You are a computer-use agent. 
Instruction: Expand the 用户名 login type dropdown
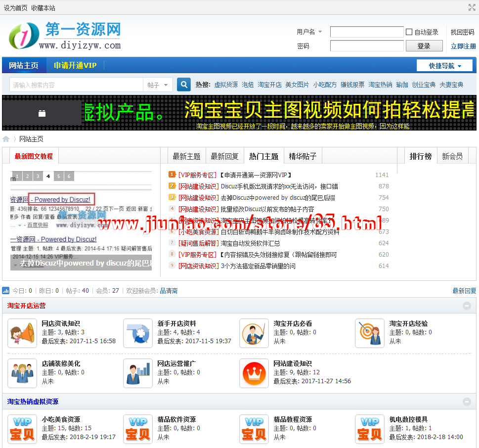pos(309,32)
